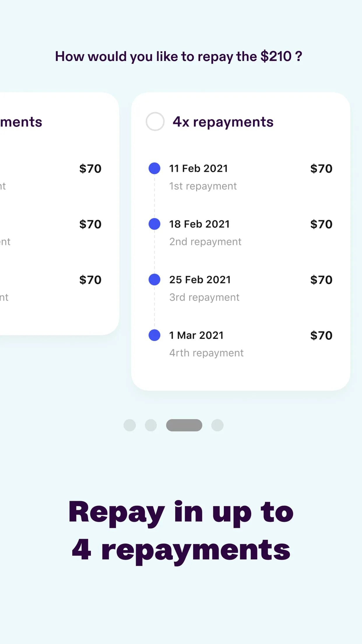362x644 pixels.
Task: Click the 1 Mar 2021 timeline dot
Action: 154,335
